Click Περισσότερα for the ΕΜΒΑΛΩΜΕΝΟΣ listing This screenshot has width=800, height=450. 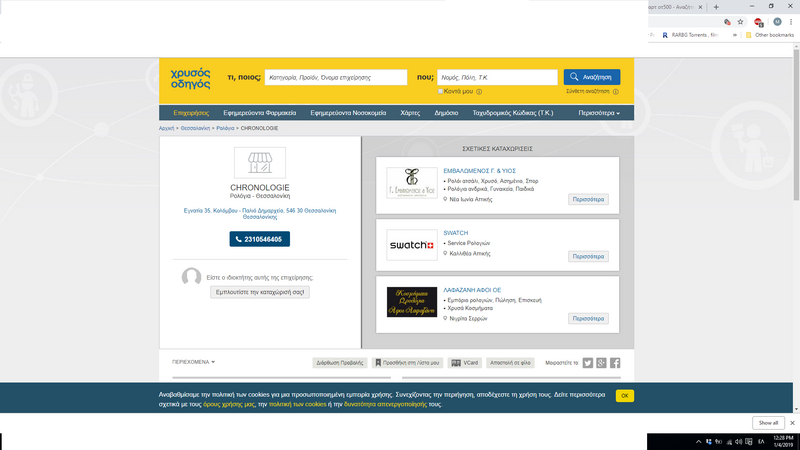coord(588,199)
